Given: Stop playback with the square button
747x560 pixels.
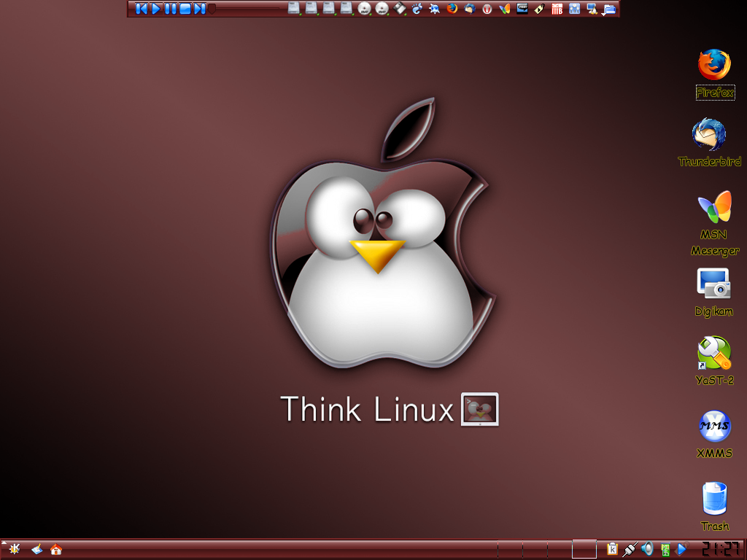Looking at the screenshot, I should [185, 9].
